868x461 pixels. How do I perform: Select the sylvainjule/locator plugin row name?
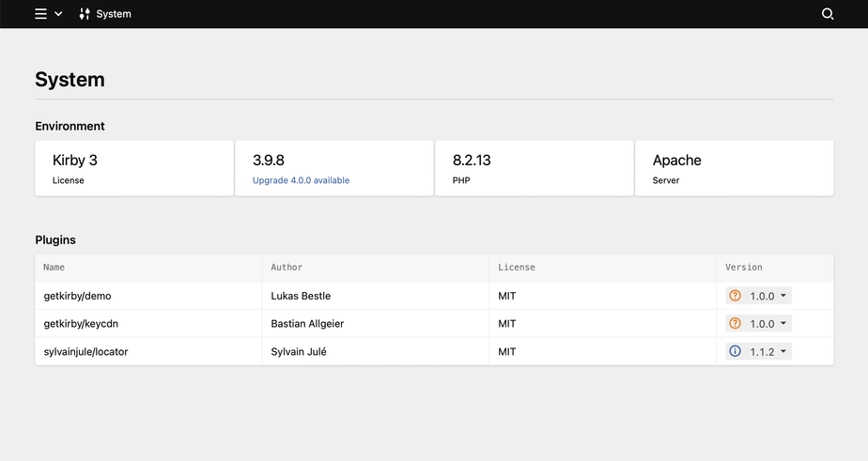[x=85, y=351]
